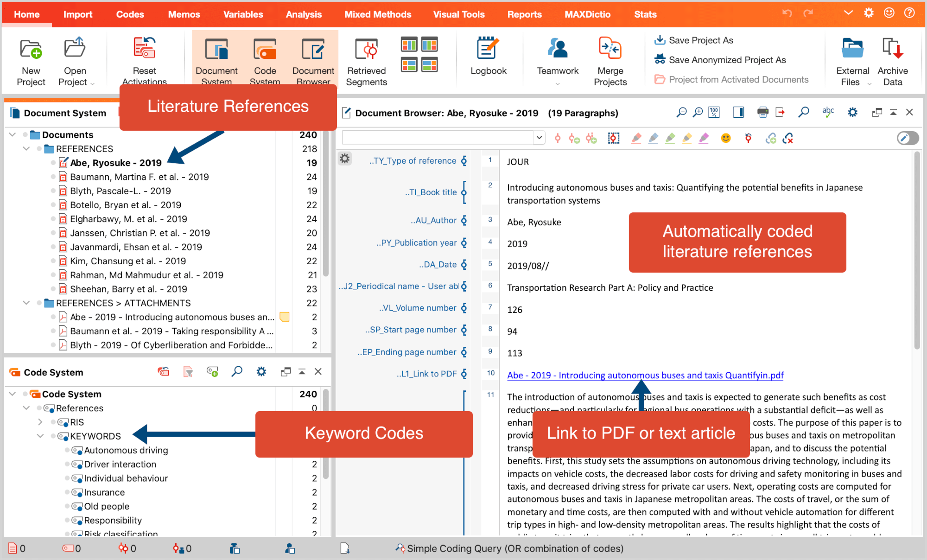Open Merge Projects

610,60
